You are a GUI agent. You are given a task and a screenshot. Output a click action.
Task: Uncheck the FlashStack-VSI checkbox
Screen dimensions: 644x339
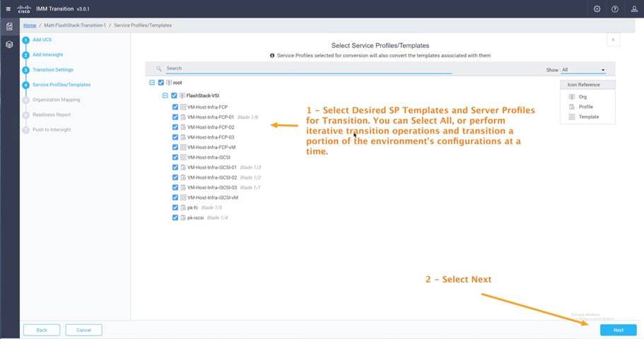[x=174, y=95]
